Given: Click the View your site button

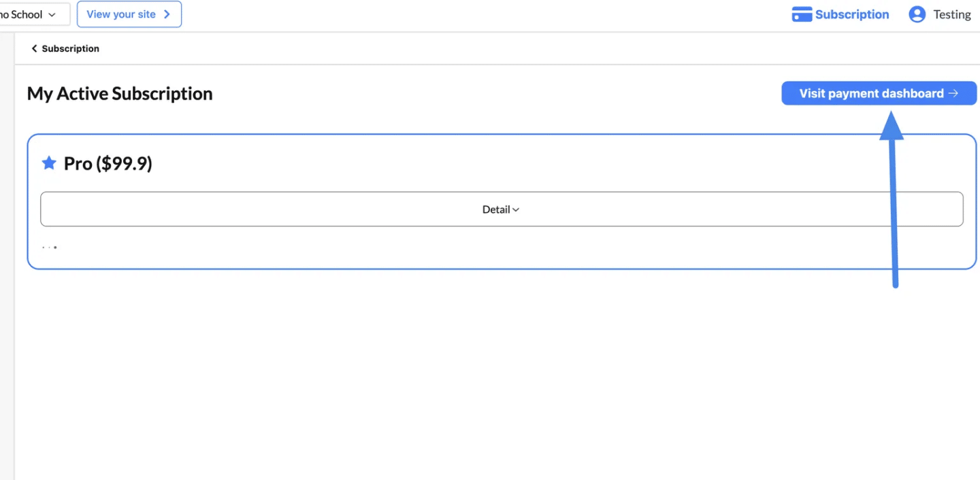Looking at the screenshot, I should pos(129,14).
